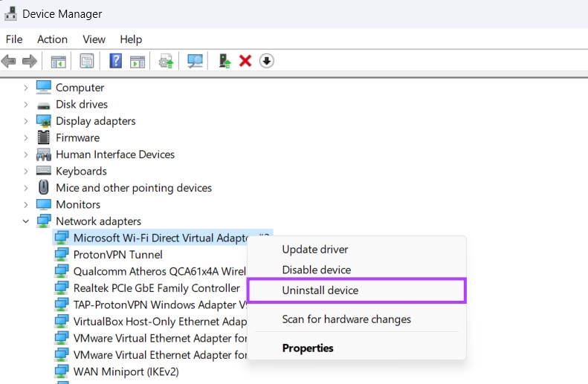
Task: Select the WAN Miniport (IKEv2) label
Action: [126, 371]
